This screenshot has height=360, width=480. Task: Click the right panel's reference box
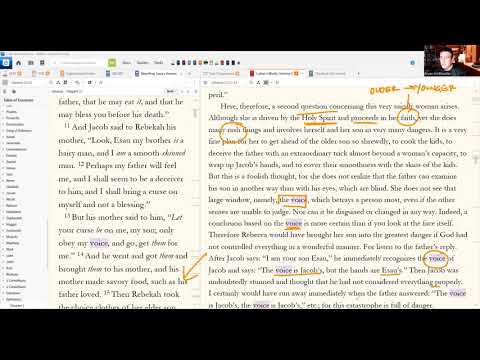[225, 82]
